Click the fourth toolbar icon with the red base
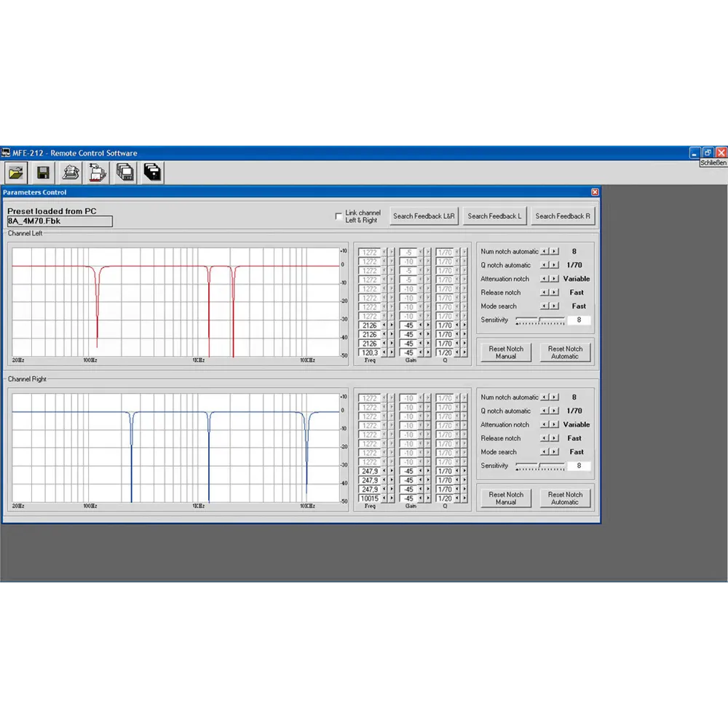This screenshot has height=728, width=728. (98, 173)
